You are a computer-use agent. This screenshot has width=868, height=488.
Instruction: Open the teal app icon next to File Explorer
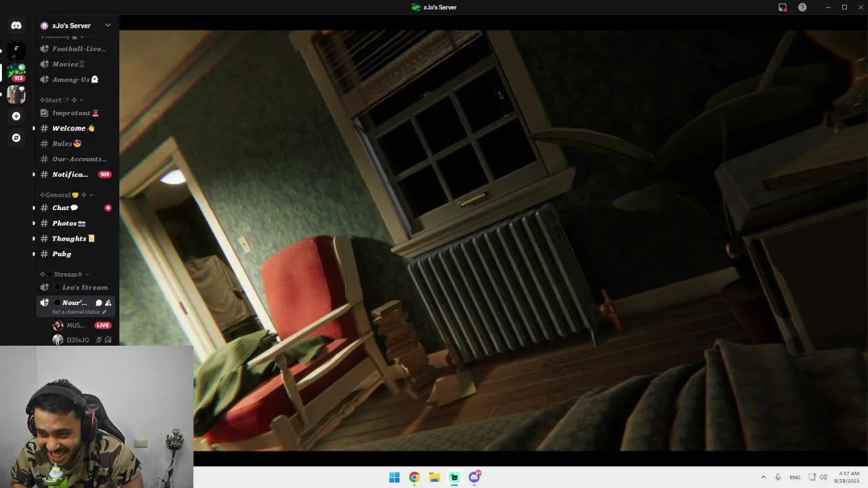click(x=454, y=477)
